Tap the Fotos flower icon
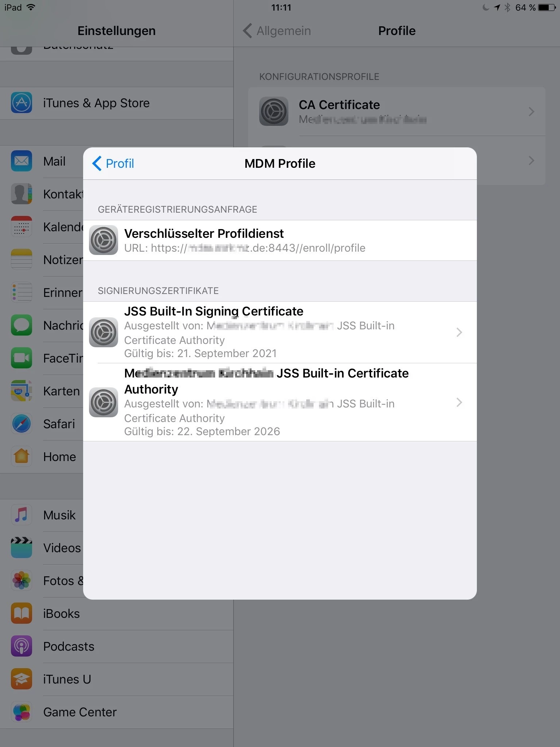The image size is (560, 747). point(22,580)
